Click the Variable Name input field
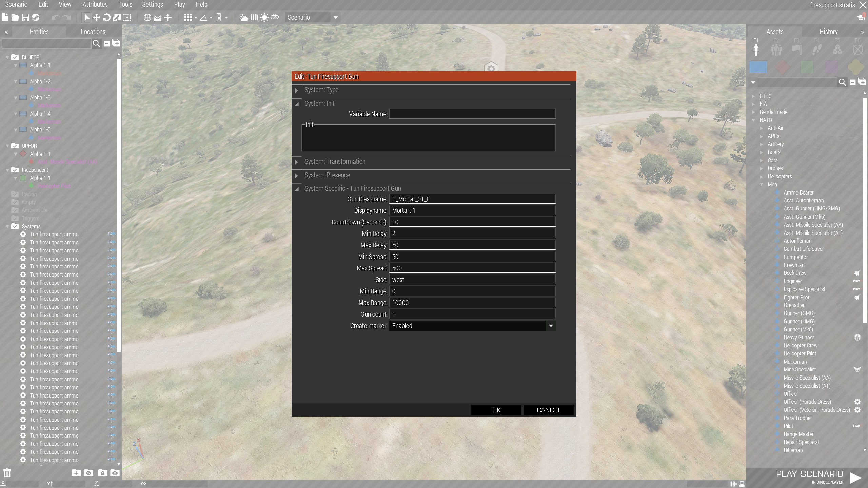The height and width of the screenshot is (488, 868). tap(472, 114)
